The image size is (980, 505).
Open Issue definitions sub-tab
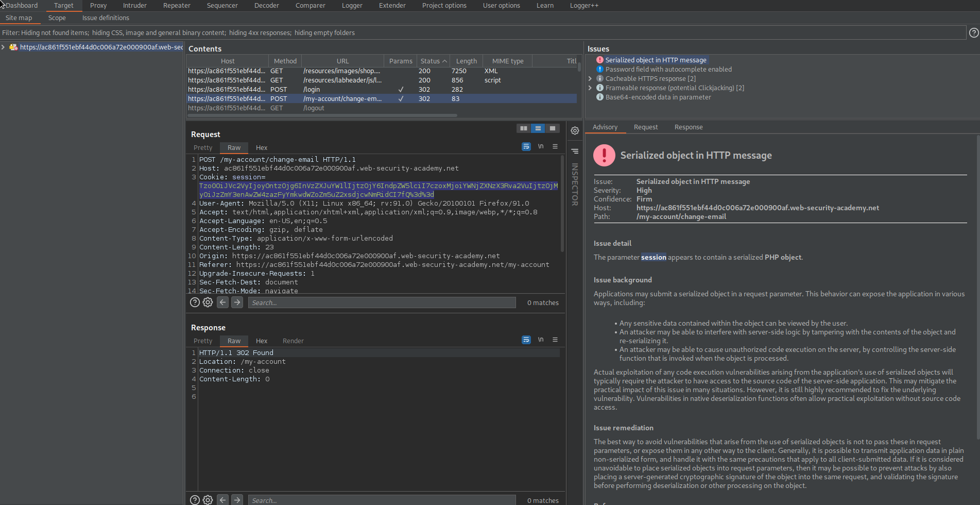[x=106, y=18]
